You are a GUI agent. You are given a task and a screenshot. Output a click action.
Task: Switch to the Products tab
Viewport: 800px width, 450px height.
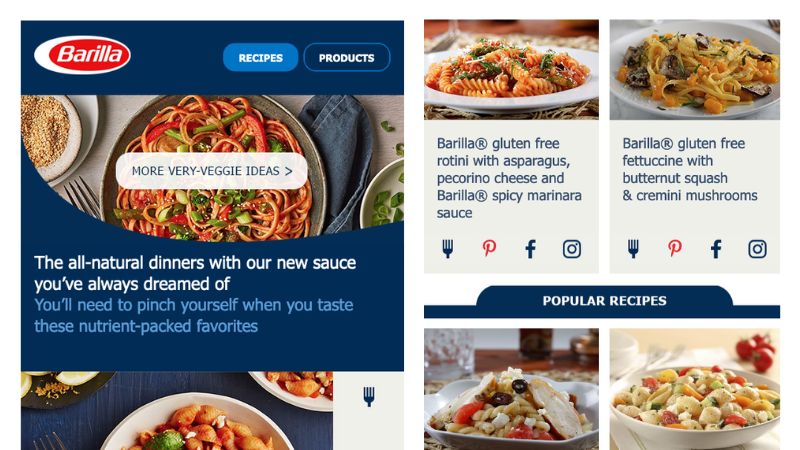347,58
